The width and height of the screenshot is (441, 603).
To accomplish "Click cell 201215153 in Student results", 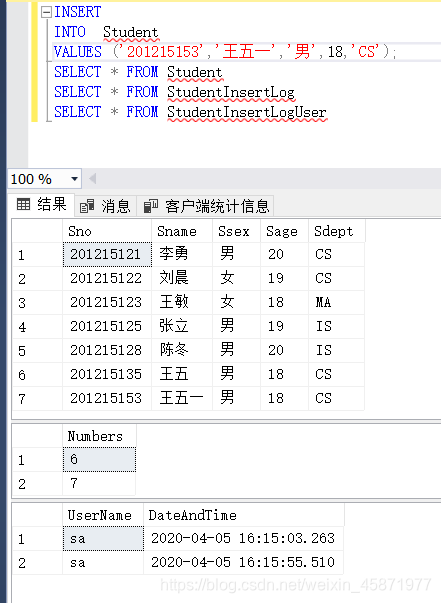I will click(107, 398).
